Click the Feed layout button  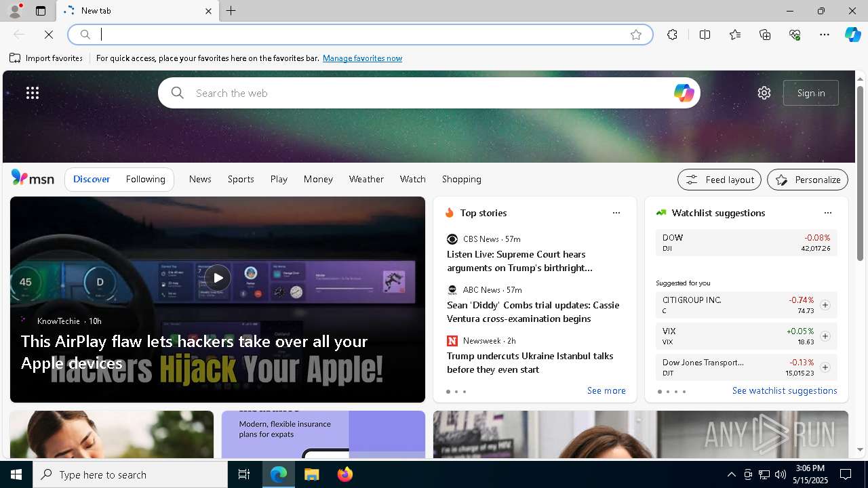719,180
